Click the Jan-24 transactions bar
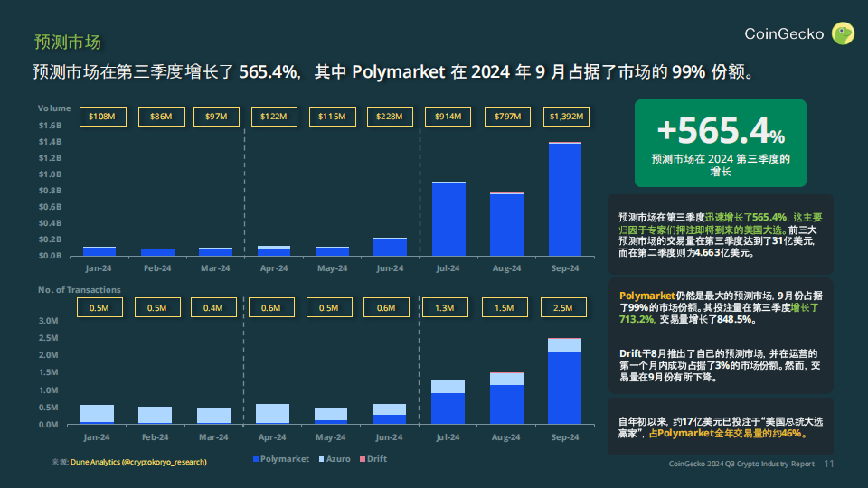Screen dimensions: 868x488 pyautogui.click(x=97, y=415)
